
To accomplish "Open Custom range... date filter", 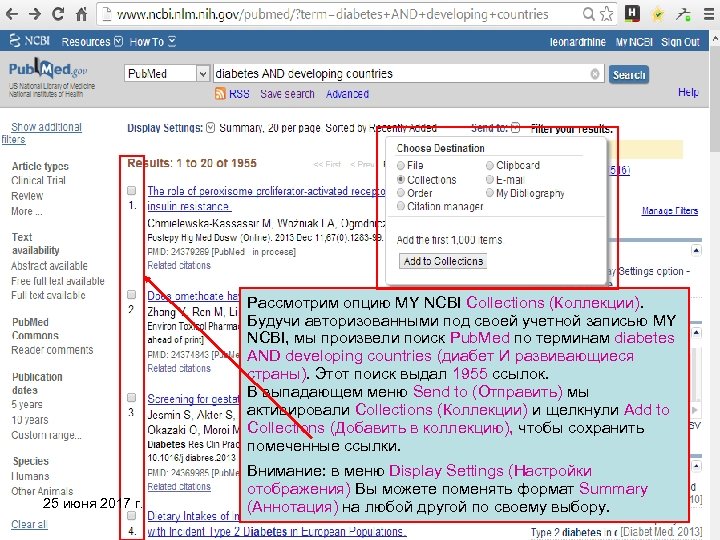I will pos(46,435).
